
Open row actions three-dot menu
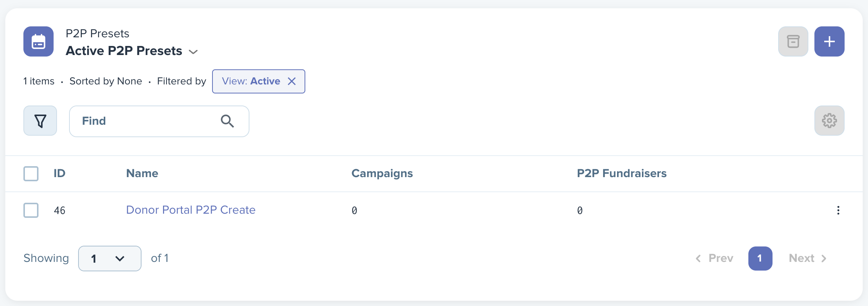click(838, 210)
